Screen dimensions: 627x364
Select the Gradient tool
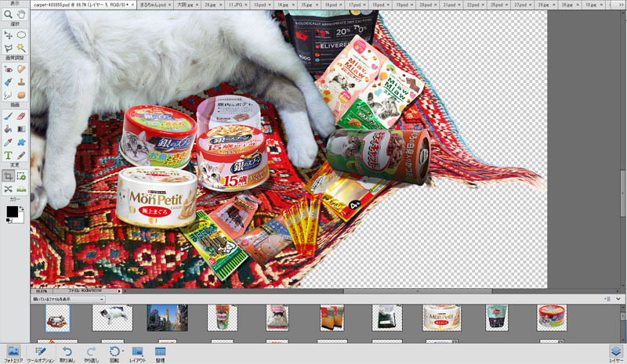pyautogui.click(x=21, y=129)
